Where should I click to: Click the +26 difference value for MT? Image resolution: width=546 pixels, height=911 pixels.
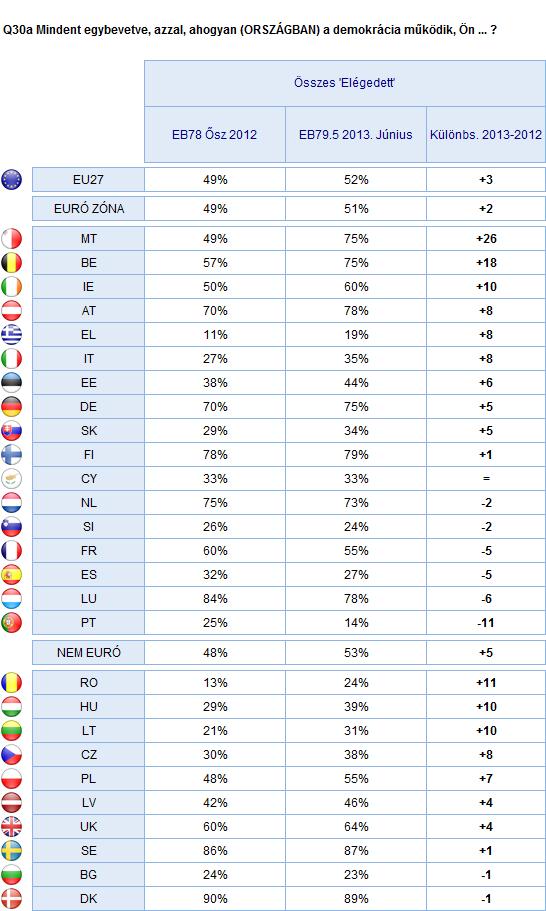tap(486, 239)
